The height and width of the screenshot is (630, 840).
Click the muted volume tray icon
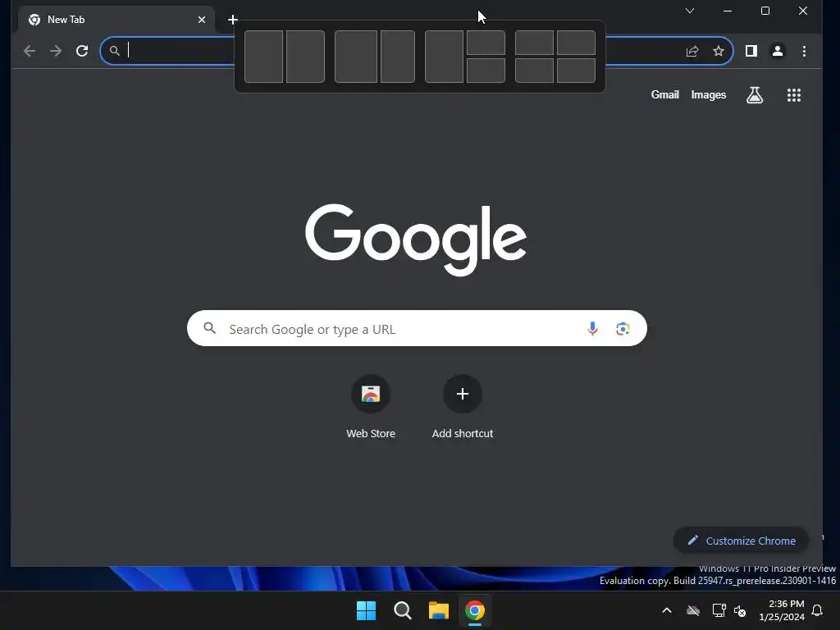tap(740, 610)
